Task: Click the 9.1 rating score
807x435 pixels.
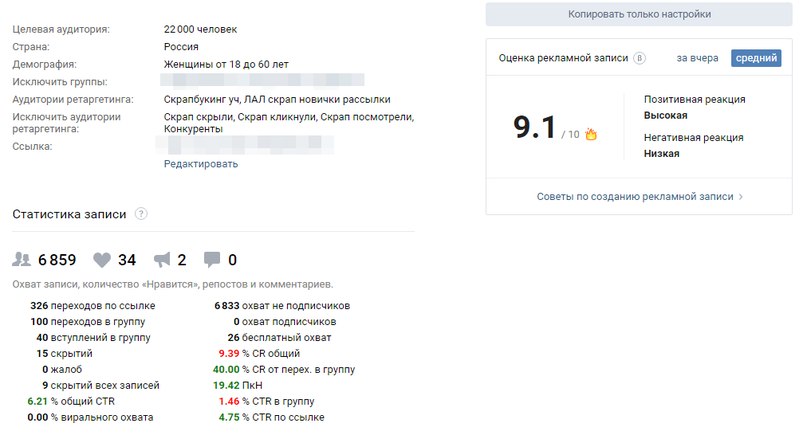Action: click(x=535, y=127)
